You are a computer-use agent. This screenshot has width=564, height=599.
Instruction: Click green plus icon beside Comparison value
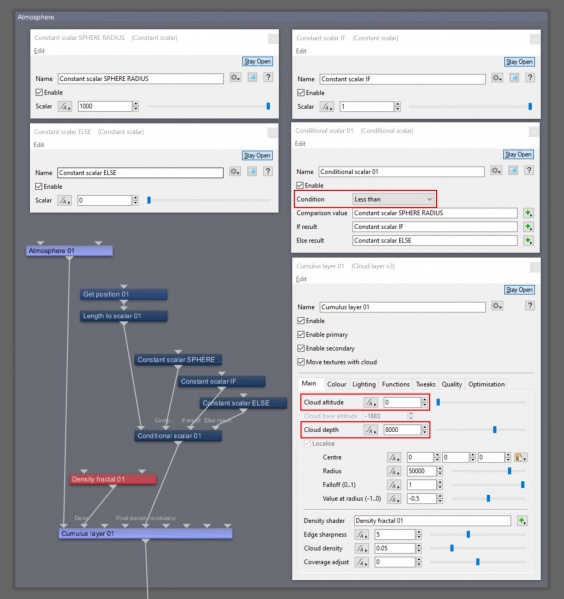click(528, 213)
